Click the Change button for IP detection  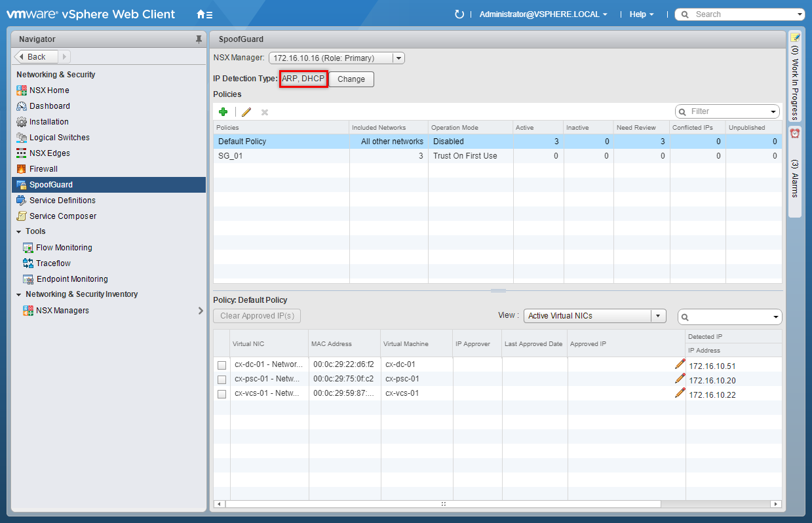coord(351,79)
